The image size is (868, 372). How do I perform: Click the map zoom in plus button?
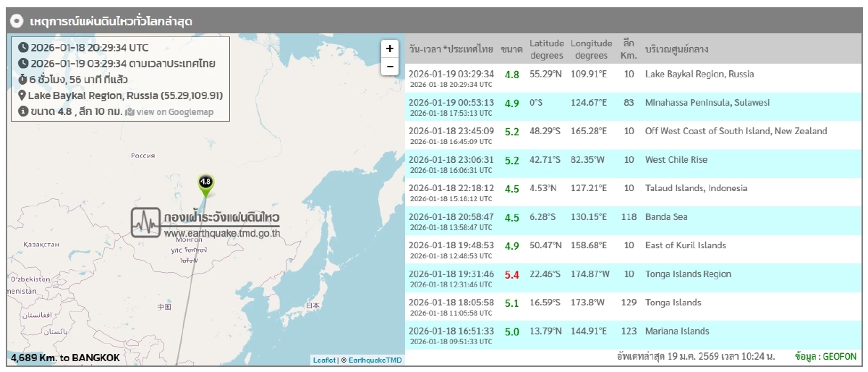tap(389, 48)
